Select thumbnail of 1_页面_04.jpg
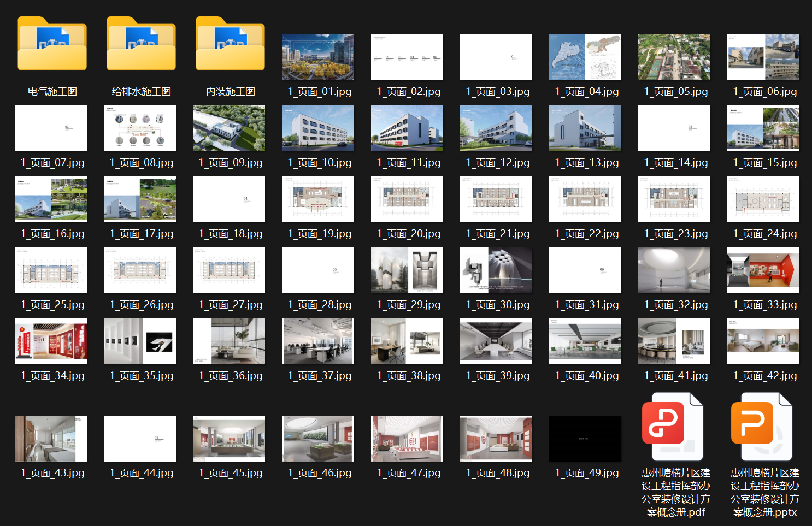This screenshot has width=812, height=526. 585,57
